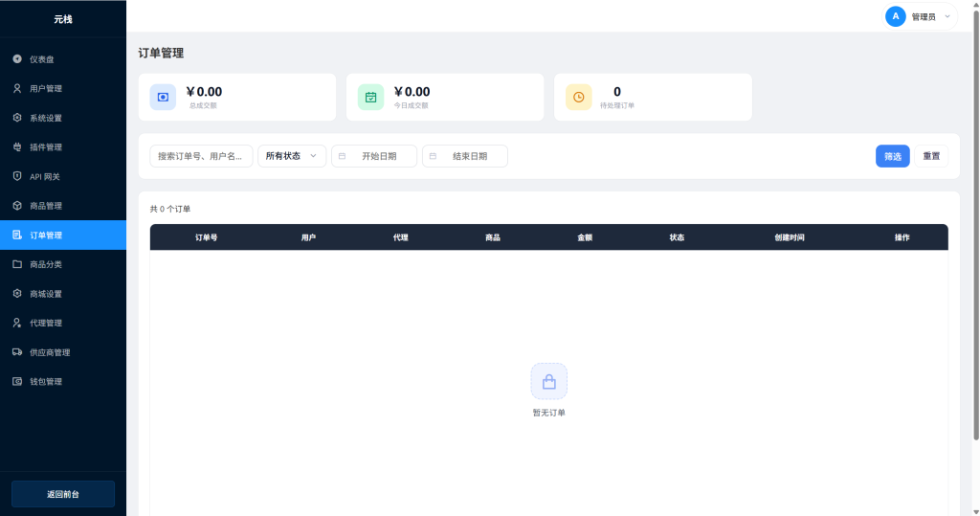Click the 代理管理 agent person icon
The height and width of the screenshot is (516, 980).
(17, 323)
